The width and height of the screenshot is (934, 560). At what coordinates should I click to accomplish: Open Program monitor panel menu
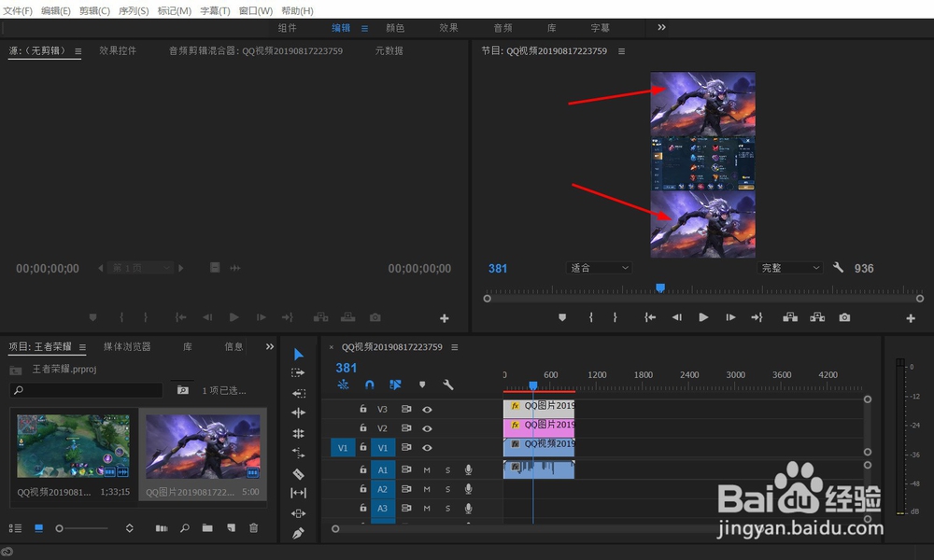[x=621, y=51]
